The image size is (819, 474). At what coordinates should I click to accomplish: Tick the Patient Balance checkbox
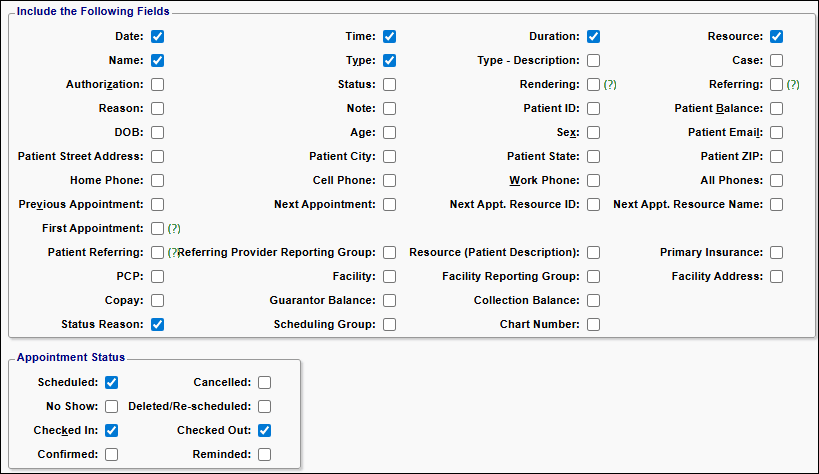[777, 109]
